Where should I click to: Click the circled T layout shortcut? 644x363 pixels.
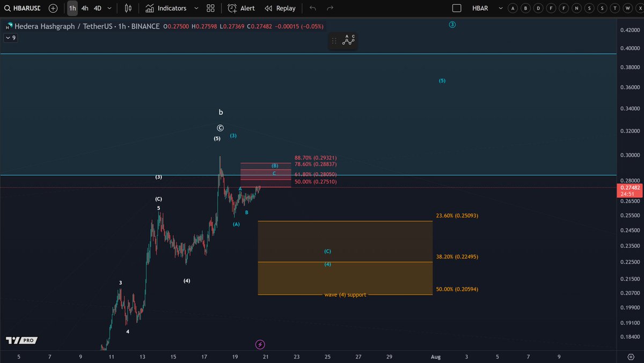coord(615,8)
